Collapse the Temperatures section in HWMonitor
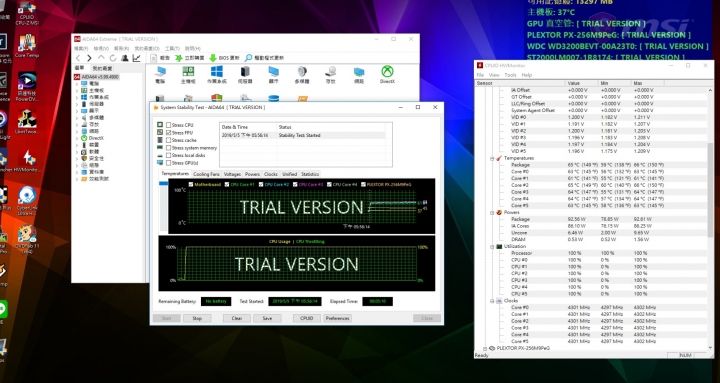 pyautogui.click(x=492, y=158)
